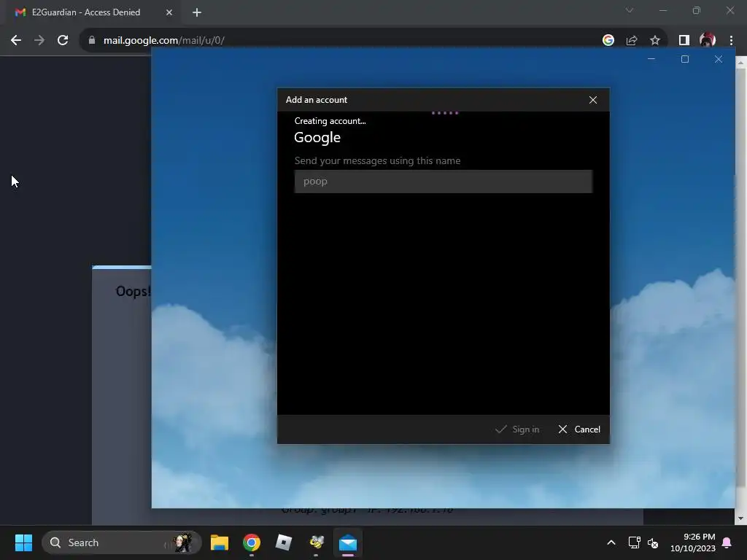
Task: Close the Add an account dialog
Action: pos(592,100)
